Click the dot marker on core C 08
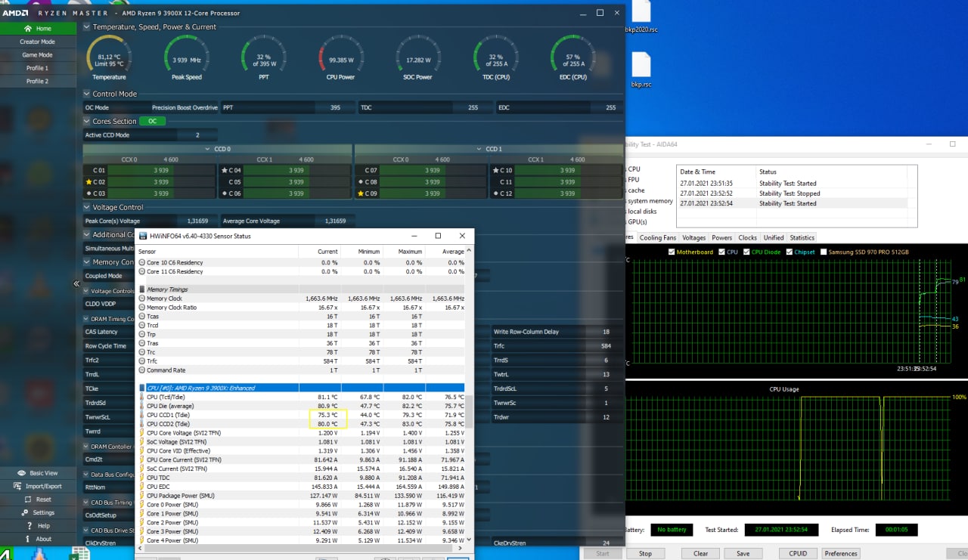 point(361,182)
